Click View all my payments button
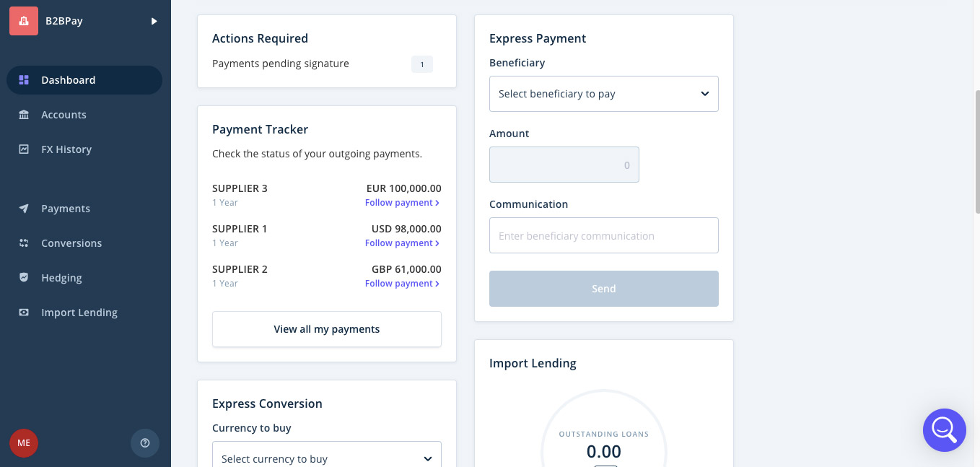Image resolution: width=980 pixels, height=467 pixels. pos(326,329)
